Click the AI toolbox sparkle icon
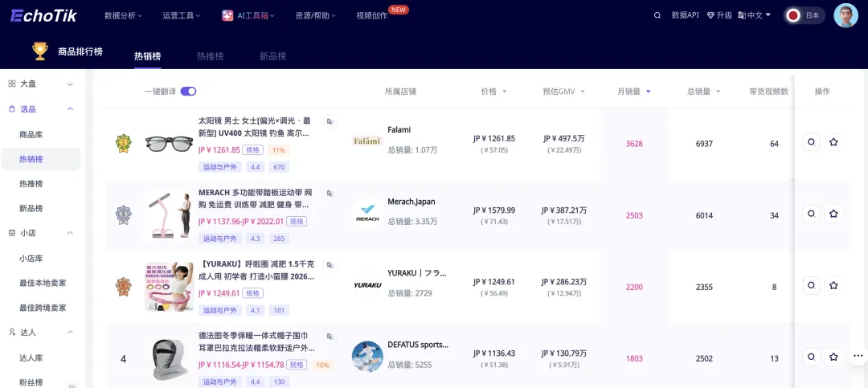The image size is (868, 388). coord(227,15)
